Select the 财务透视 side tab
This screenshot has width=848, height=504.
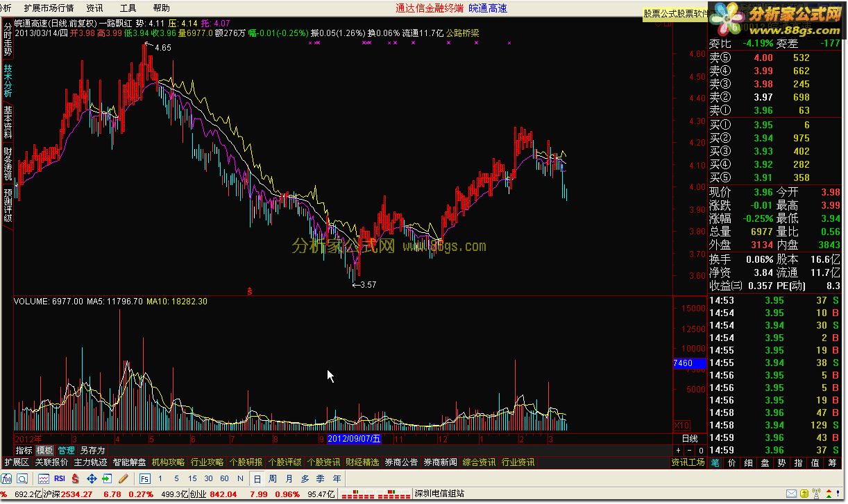pyautogui.click(x=8, y=164)
